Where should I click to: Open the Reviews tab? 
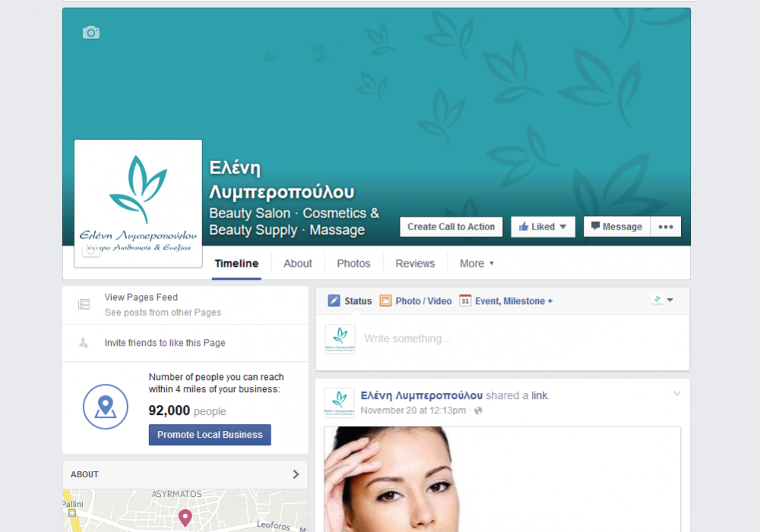pos(415,264)
